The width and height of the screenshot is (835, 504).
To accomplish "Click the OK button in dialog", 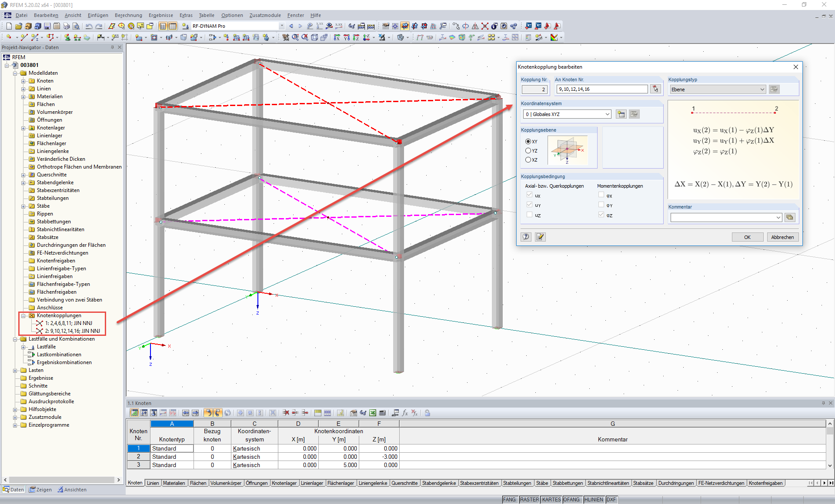I will pyautogui.click(x=747, y=237).
